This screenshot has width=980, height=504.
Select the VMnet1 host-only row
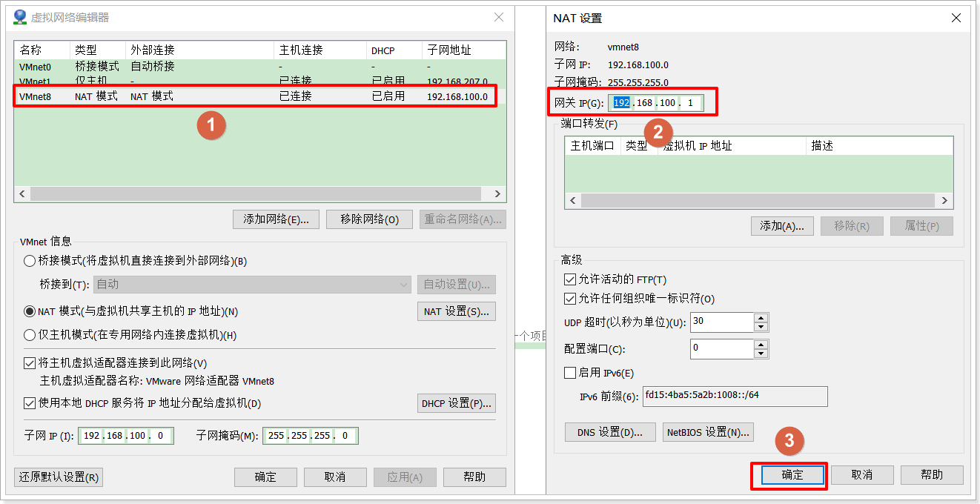pyautogui.click(x=259, y=80)
